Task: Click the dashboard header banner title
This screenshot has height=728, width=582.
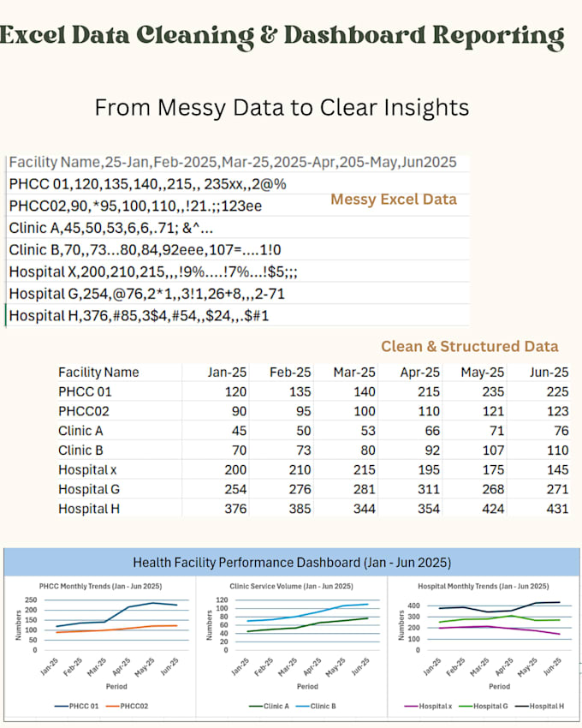Action: click(292, 563)
